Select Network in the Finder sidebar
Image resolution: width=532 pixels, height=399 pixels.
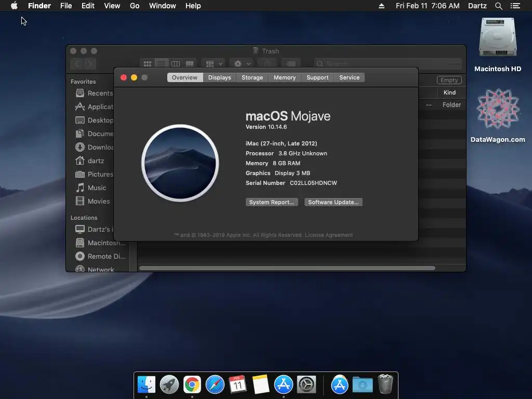click(x=95, y=269)
